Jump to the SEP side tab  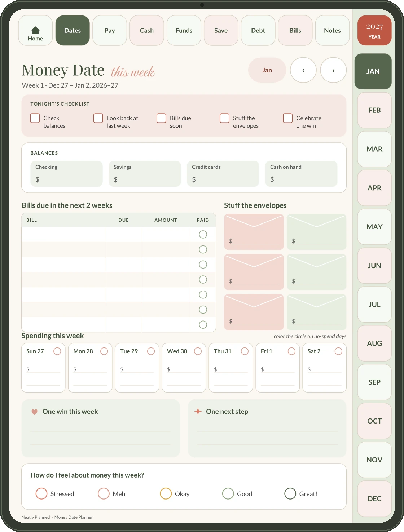374,382
